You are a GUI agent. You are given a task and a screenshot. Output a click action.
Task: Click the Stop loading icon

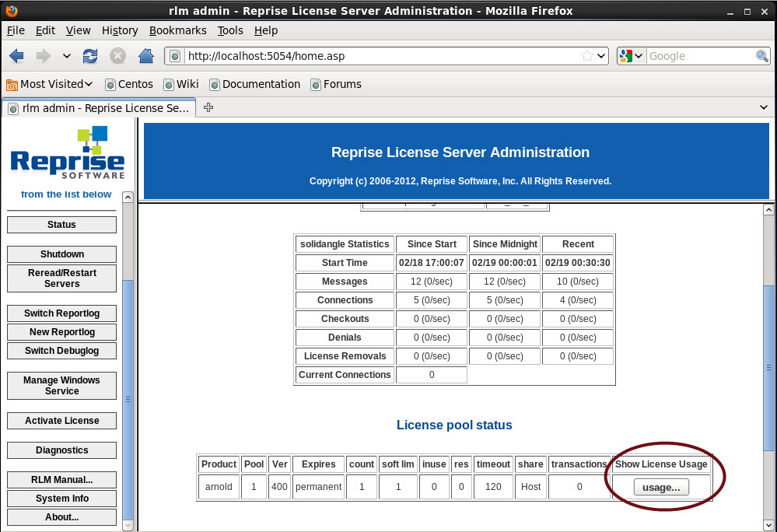(x=117, y=56)
